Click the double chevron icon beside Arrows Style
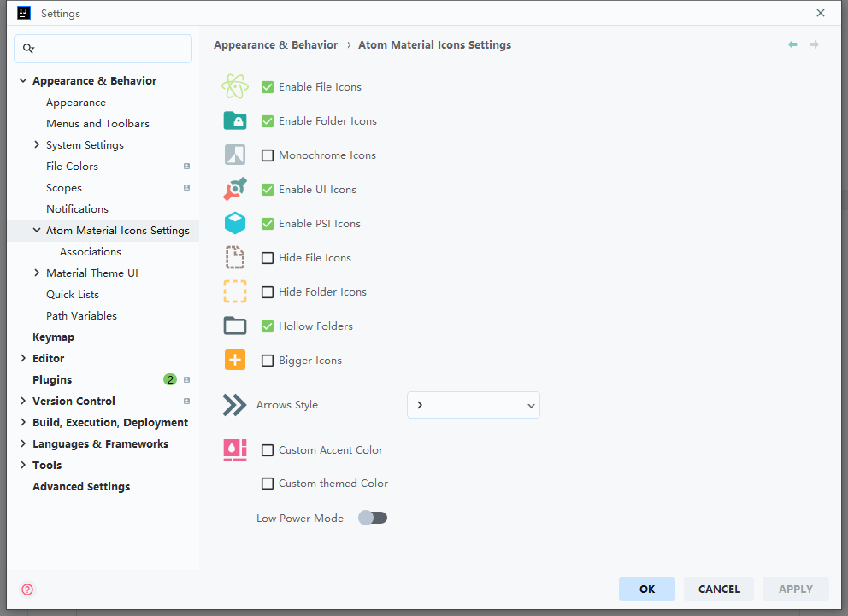848x616 pixels. (234, 405)
